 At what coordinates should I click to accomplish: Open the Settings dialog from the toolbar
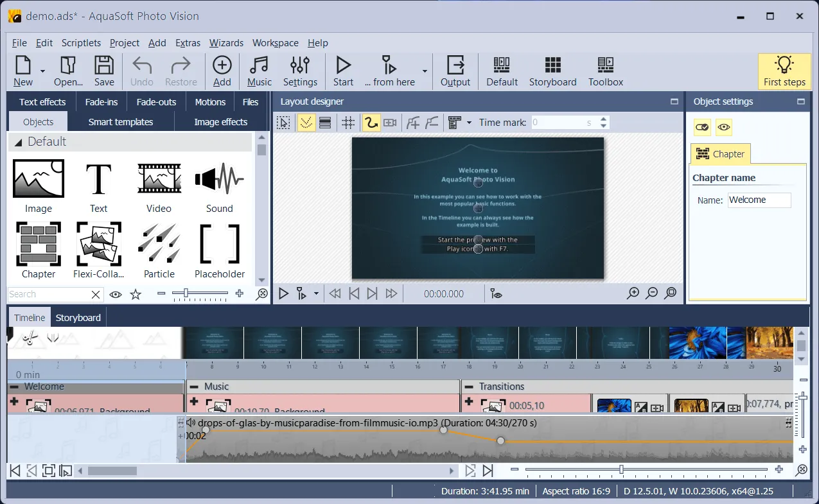[x=300, y=71]
